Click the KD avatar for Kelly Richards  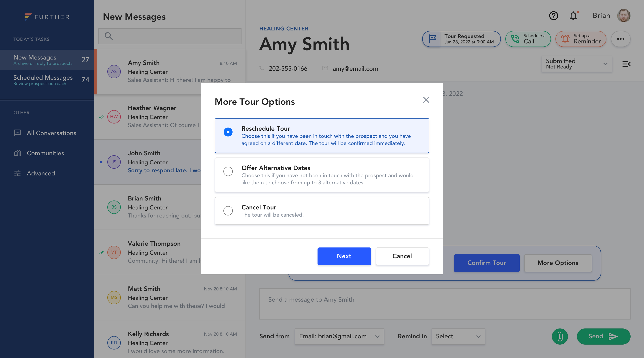tap(114, 343)
